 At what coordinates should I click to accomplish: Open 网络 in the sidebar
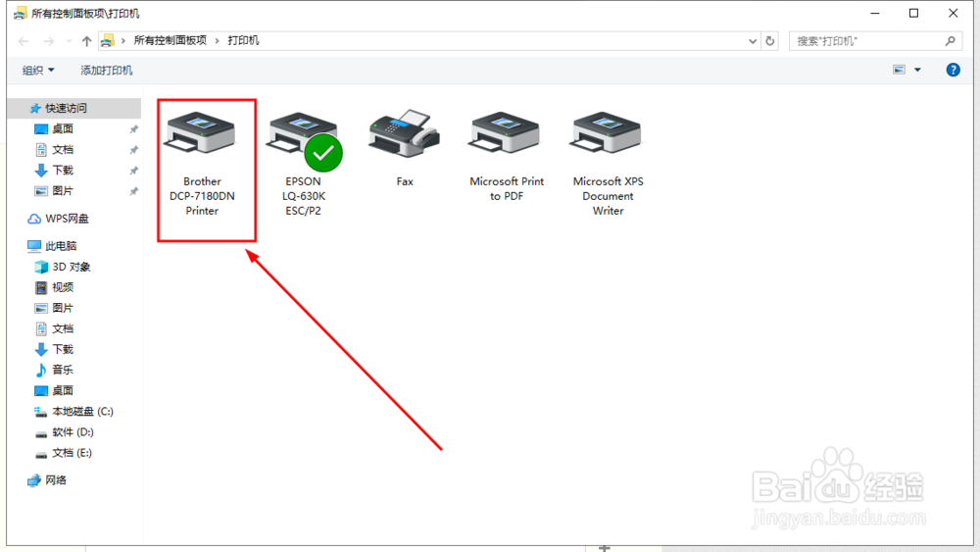coord(47,480)
